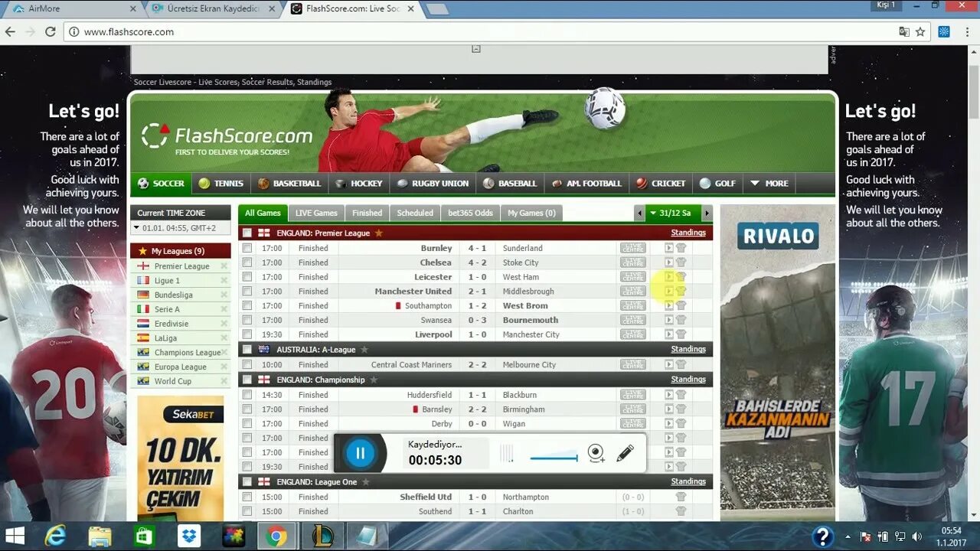Image resolution: width=980 pixels, height=551 pixels.
Task: Open the Cricket sport section
Action: click(x=661, y=184)
